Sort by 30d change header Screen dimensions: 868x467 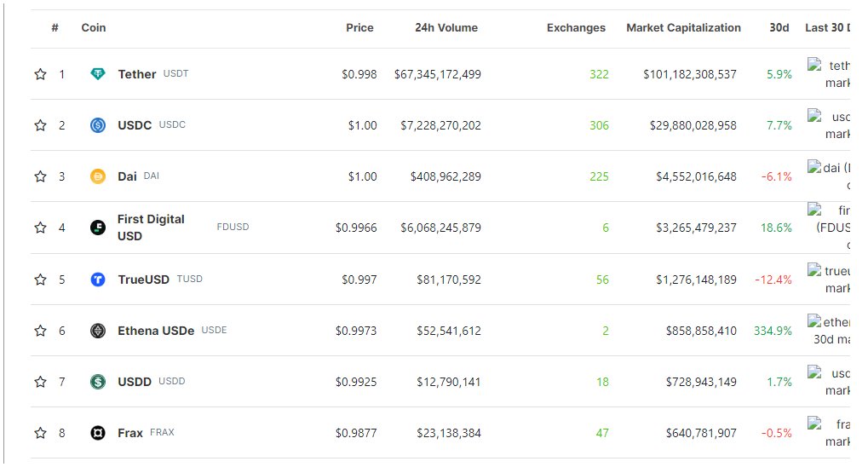coord(779,28)
